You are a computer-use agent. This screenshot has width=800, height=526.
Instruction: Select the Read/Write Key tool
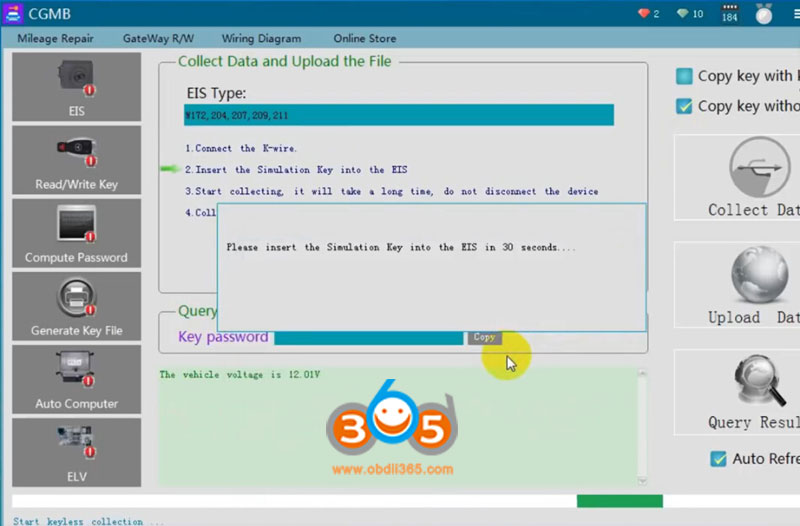click(x=76, y=160)
